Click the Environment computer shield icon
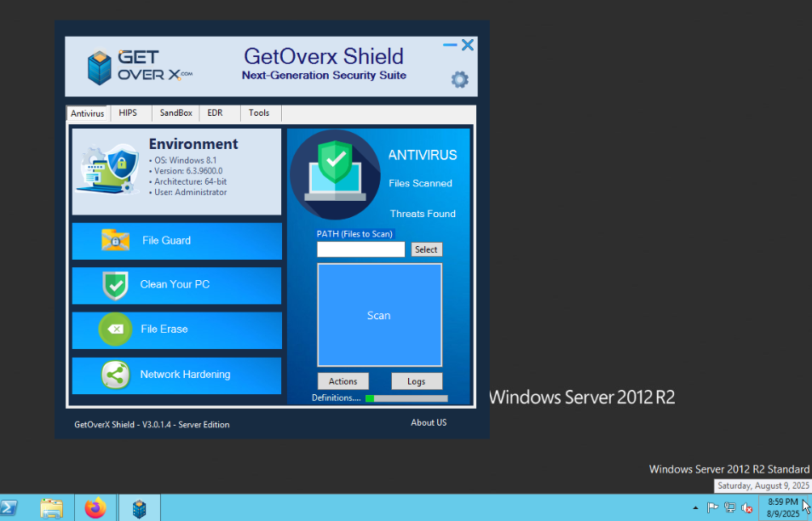Viewport: 812px width, 521px height. (x=109, y=169)
